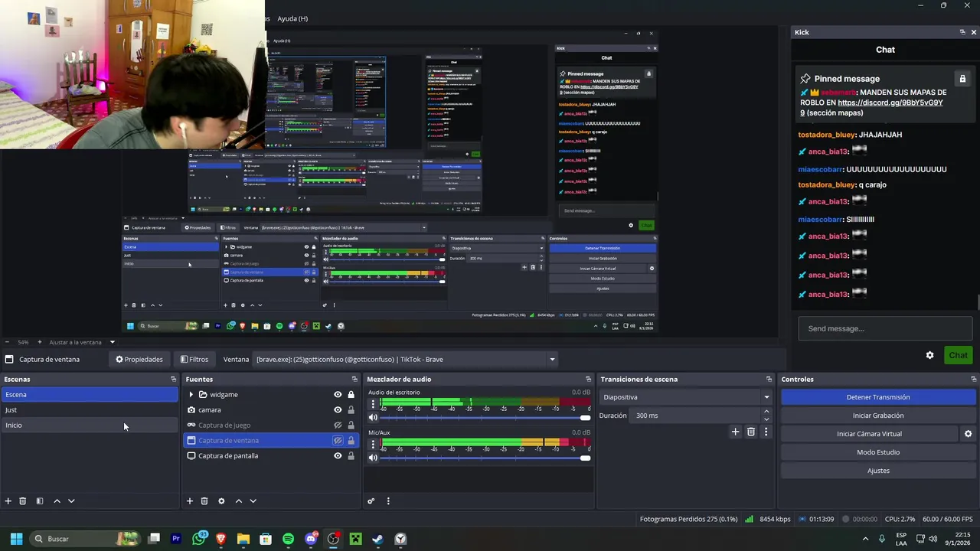Open Kick chat settings gear

(x=930, y=355)
